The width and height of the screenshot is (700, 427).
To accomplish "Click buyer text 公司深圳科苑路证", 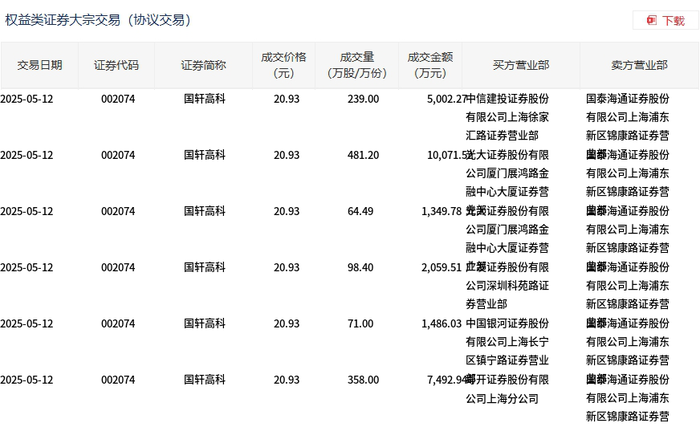I will (508, 285).
